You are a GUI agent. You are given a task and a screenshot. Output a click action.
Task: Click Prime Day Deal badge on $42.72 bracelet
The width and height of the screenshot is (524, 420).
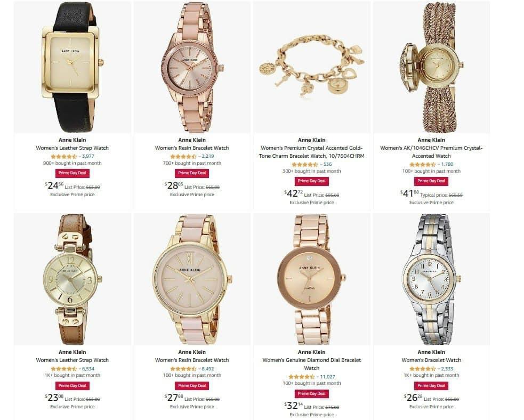pyautogui.click(x=311, y=181)
